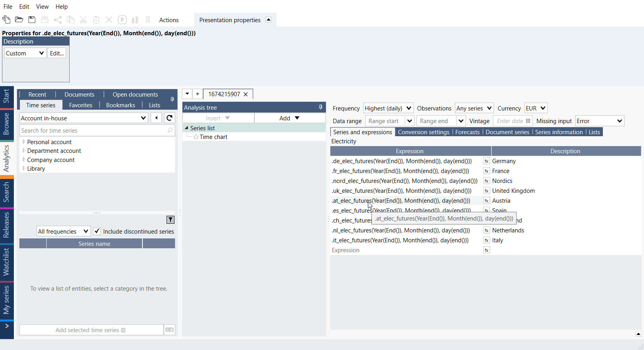Open a document with the folder icon
644x350 pixels.
click(x=19, y=20)
